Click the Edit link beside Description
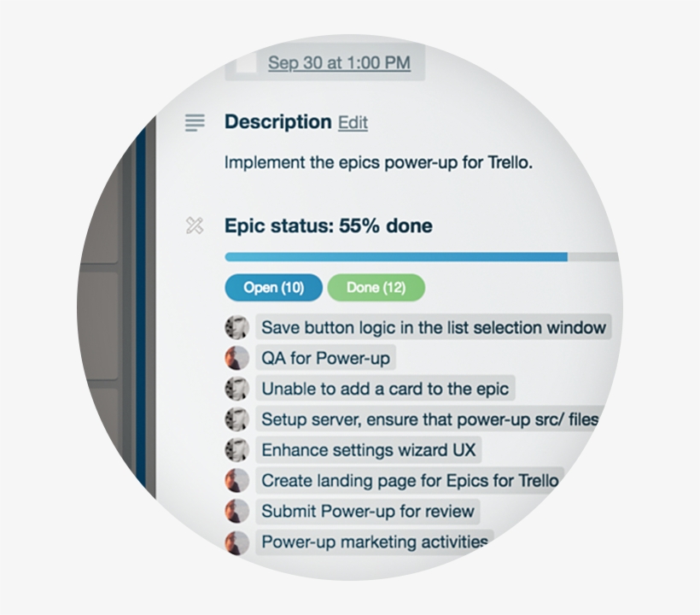 (353, 123)
